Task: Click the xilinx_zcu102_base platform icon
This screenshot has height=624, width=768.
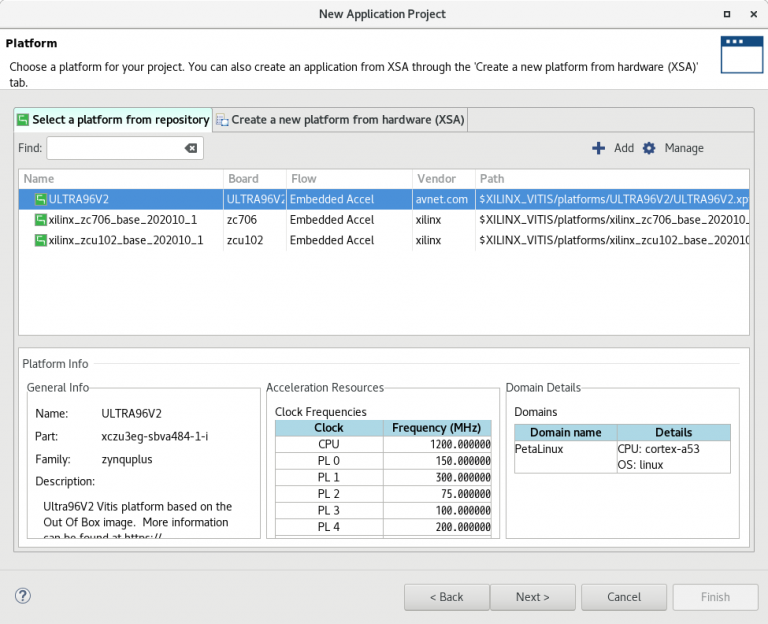Action: click(41, 240)
